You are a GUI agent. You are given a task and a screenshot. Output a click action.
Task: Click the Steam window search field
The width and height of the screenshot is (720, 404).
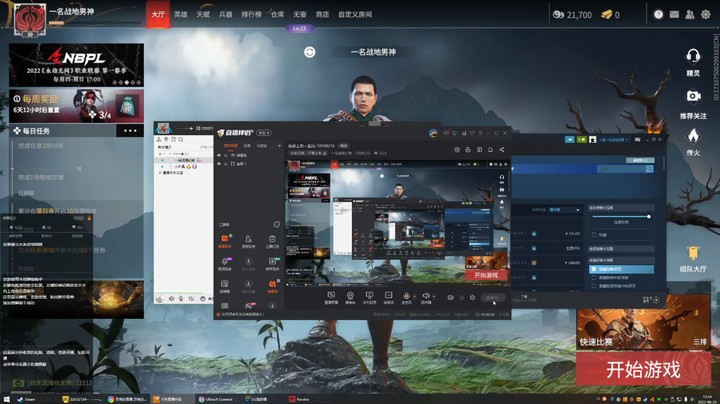(621, 169)
